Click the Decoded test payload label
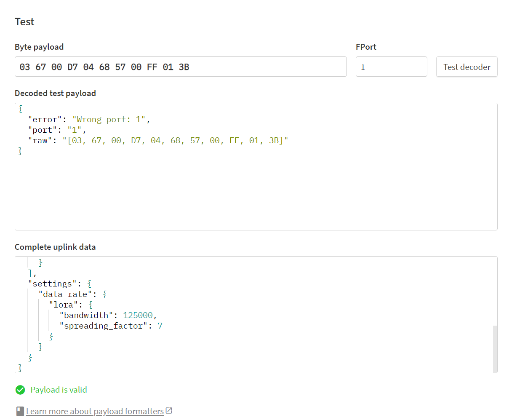Screen dimensions: 517x420 tap(55, 93)
